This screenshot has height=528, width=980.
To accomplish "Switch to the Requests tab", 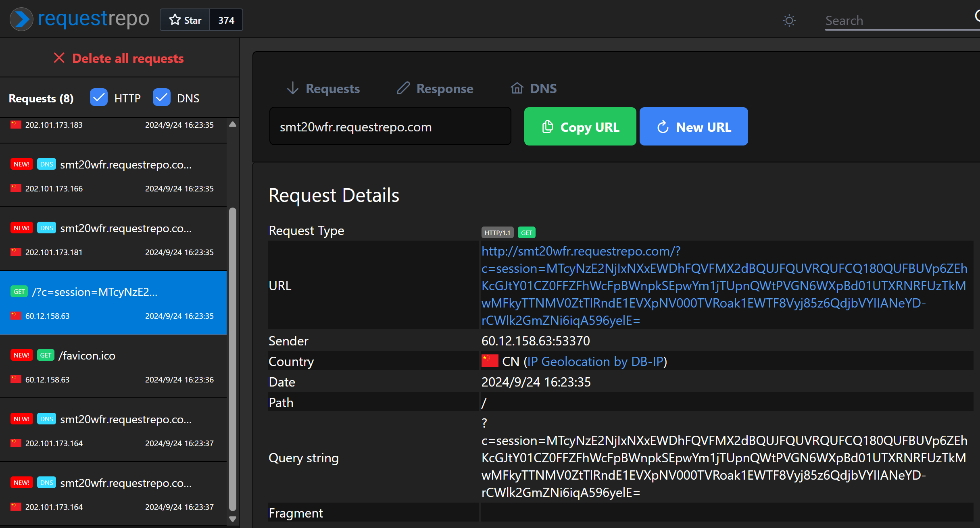I will click(323, 88).
